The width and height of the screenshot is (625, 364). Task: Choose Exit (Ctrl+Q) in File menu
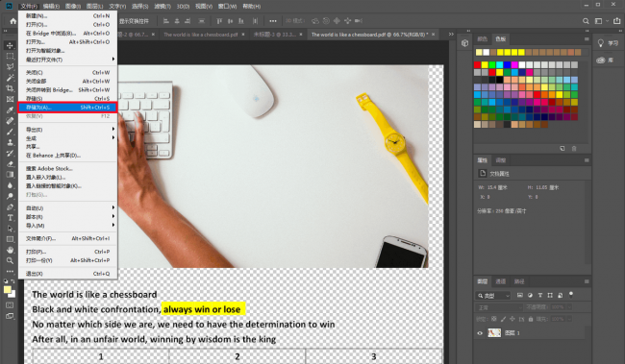pos(67,274)
